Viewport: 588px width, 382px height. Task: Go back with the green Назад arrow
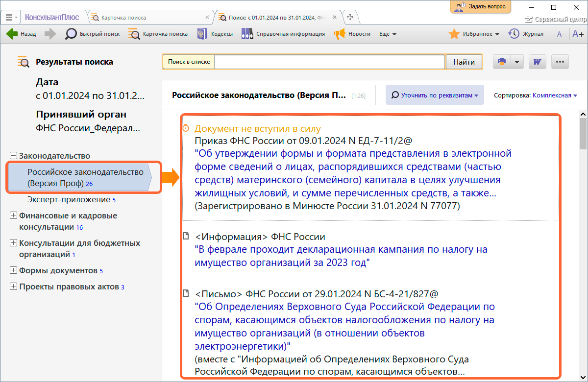(21, 34)
